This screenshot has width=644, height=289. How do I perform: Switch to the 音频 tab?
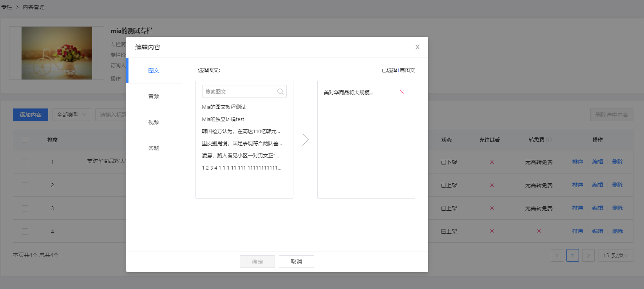pyautogui.click(x=154, y=96)
